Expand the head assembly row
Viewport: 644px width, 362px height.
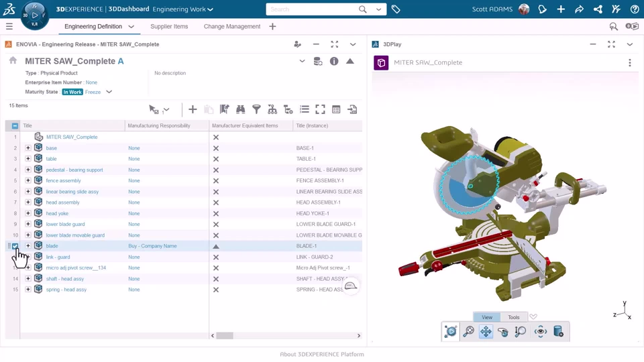pyautogui.click(x=28, y=202)
